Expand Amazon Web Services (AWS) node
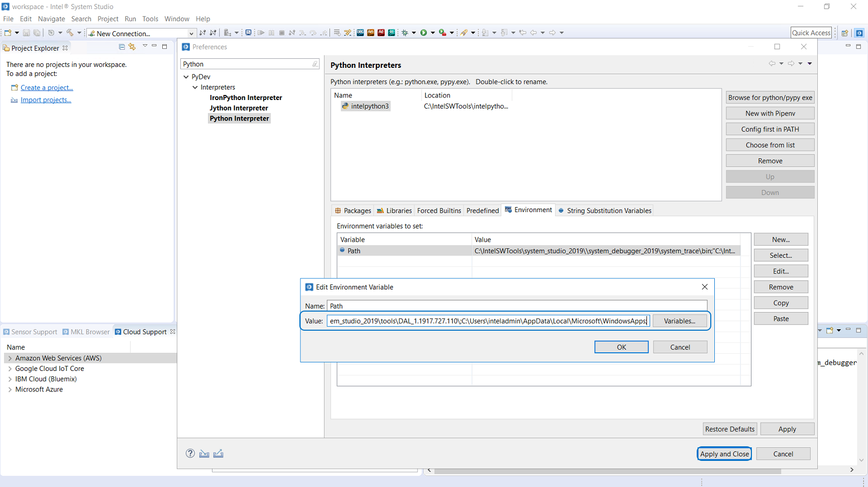 click(10, 358)
